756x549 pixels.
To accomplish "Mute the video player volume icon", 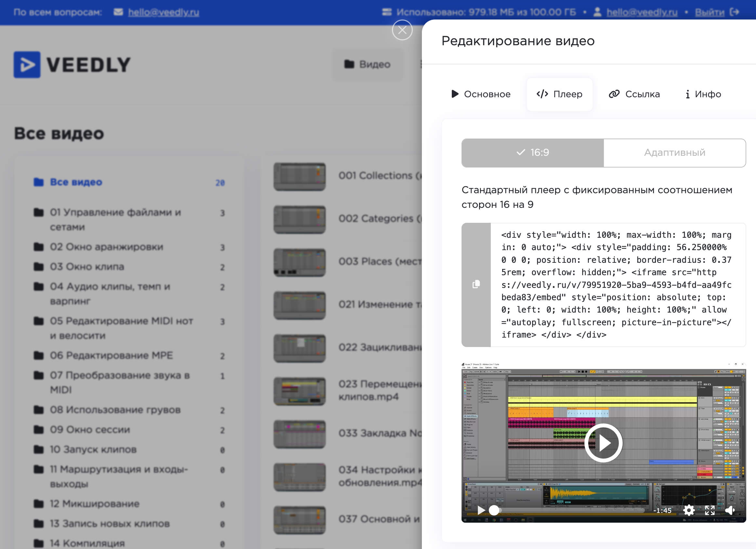I will (x=731, y=510).
